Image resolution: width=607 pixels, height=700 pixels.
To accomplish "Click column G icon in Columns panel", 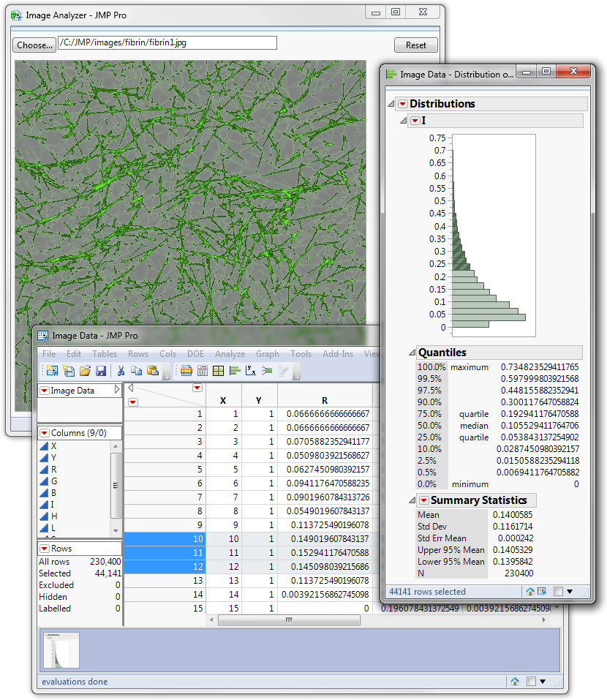I will click(44, 481).
